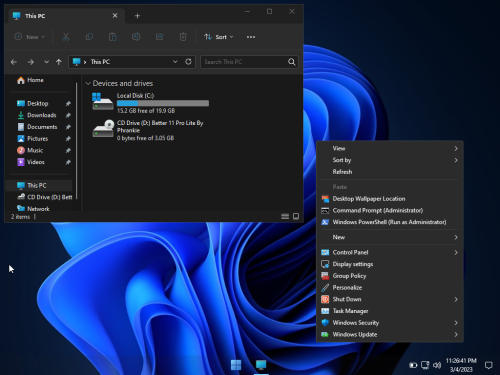
Task: Go up one level with up arrow
Action: click(59, 62)
